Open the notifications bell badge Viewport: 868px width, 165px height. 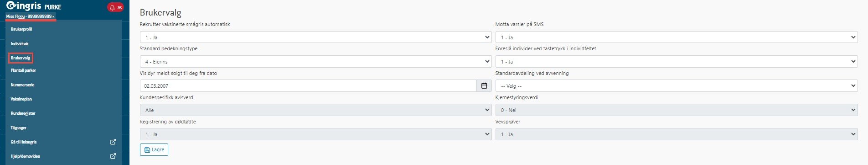coord(115,8)
